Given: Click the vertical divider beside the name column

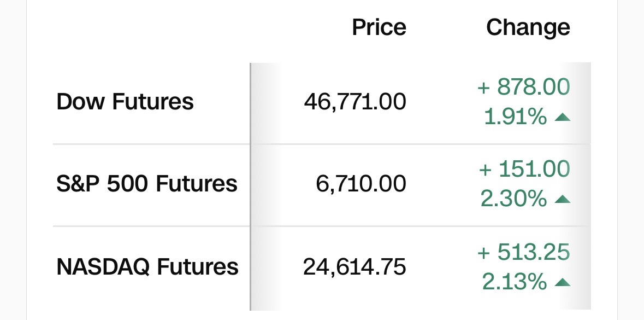Looking at the screenshot, I should point(250,186).
